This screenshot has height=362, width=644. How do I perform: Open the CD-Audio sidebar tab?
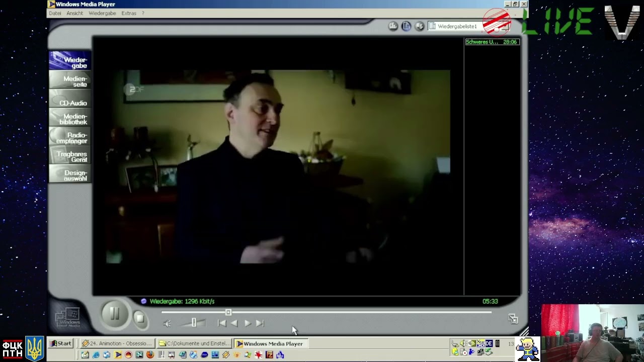coord(70,99)
